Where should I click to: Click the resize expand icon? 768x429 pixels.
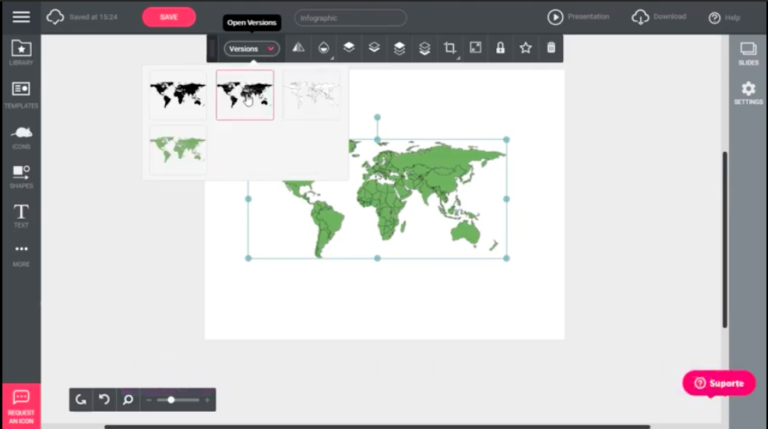click(x=475, y=48)
